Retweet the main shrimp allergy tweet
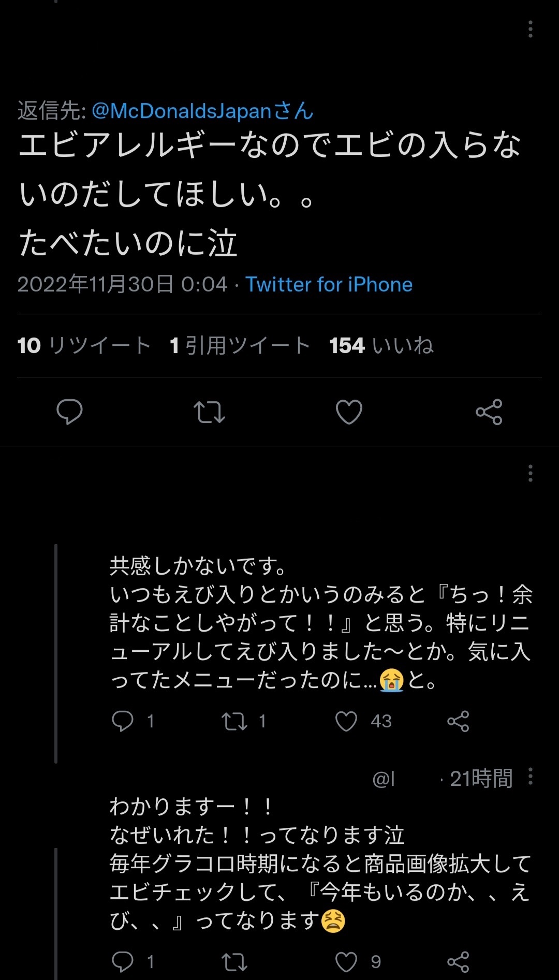 [x=209, y=412]
